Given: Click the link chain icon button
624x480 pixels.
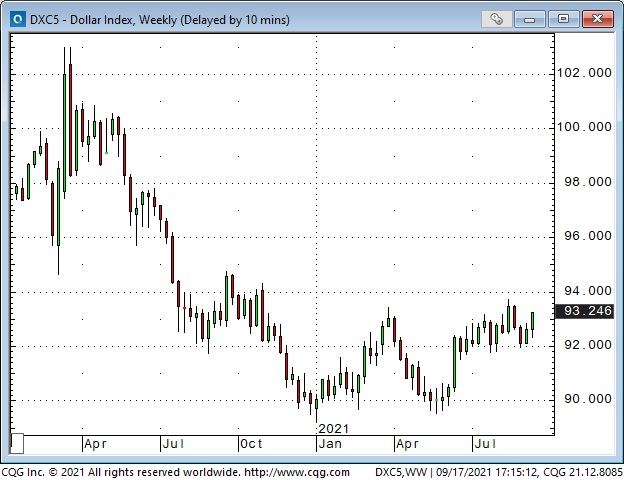Looking at the screenshot, I should pos(496,19).
